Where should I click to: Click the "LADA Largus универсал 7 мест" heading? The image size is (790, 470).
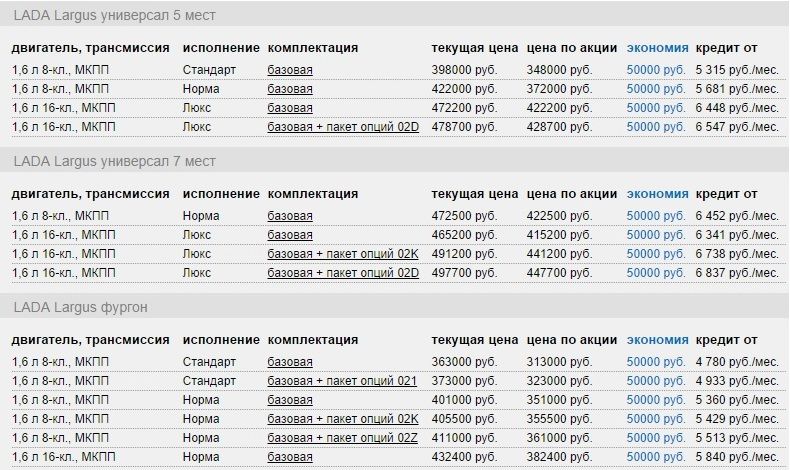click(113, 161)
